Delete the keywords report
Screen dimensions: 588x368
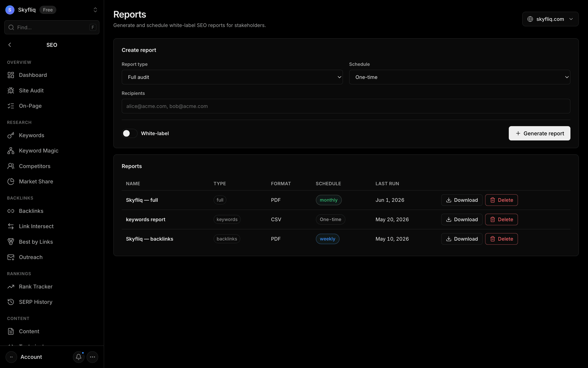[x=501, y=220]
